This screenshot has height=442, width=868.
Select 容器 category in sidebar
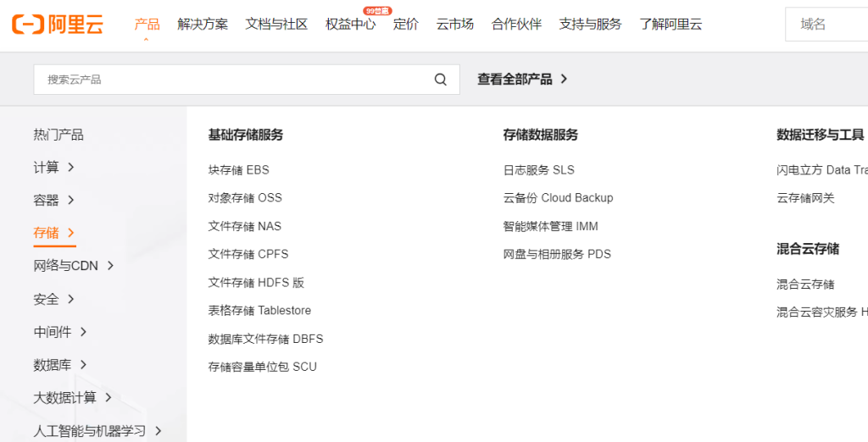[46, 200]
